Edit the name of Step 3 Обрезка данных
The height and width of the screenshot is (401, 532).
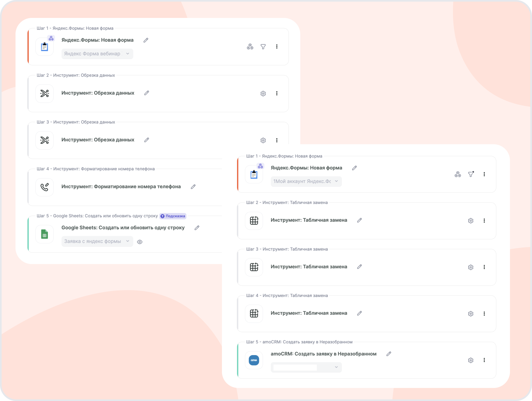(x=147, y=140)
